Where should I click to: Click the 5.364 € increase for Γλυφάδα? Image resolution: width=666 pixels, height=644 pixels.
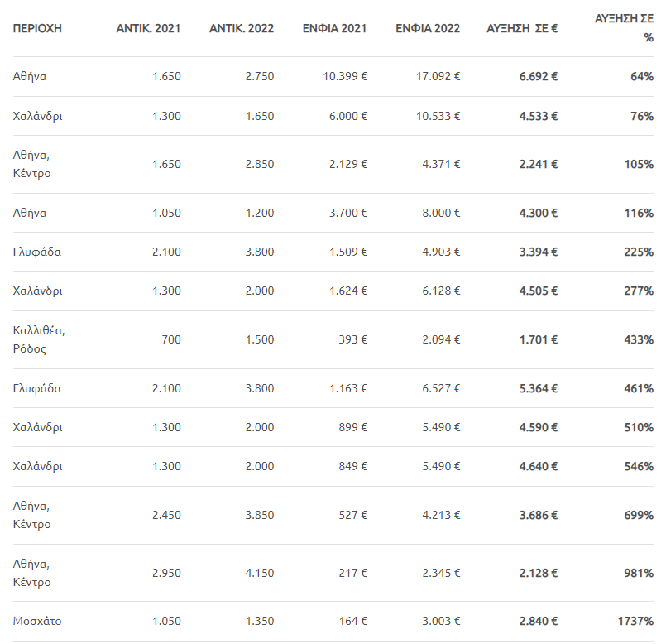click(x=538, y=388)
